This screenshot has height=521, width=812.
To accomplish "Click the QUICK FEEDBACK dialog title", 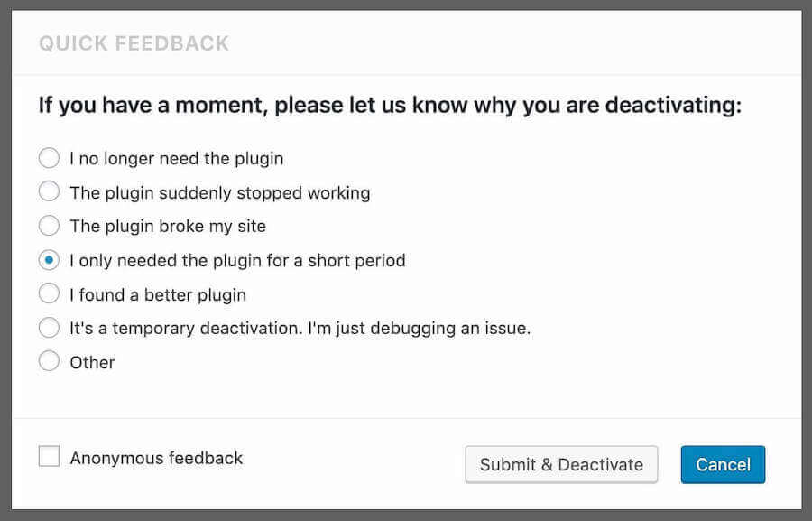I will pyautogui.click(x=134, y=43).
